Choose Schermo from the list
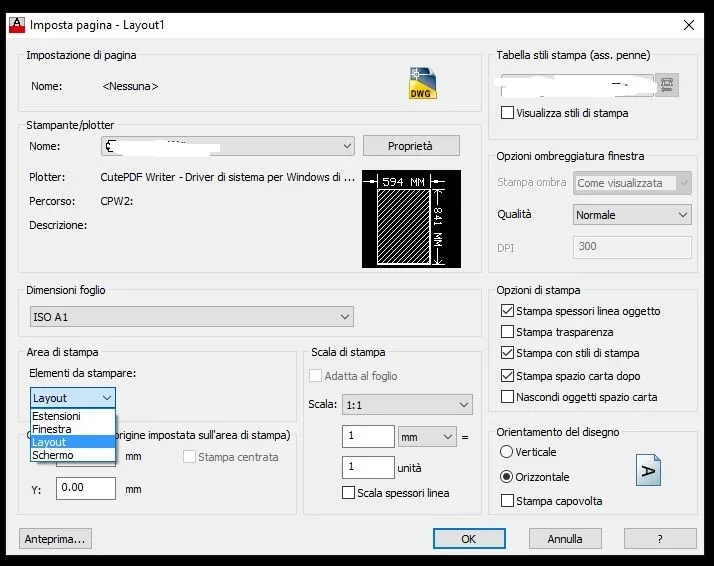The image size is (714, 566). [x=73, y=455]
